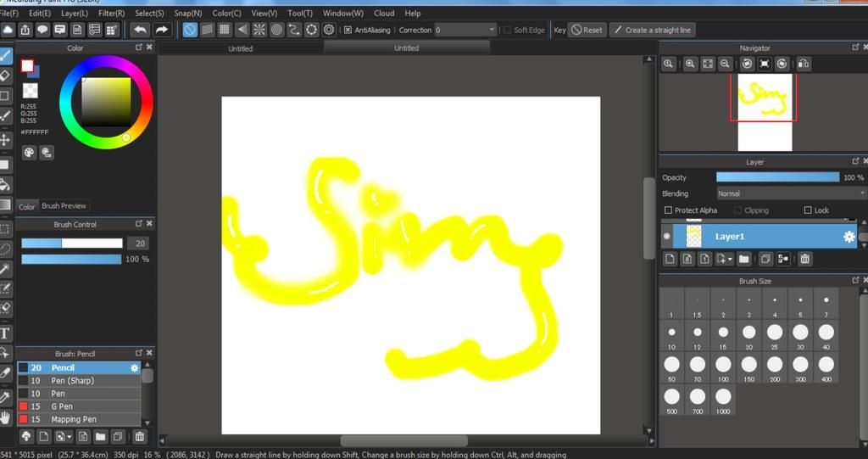This screenshot has height=459, width=868.
Task: Click the export/share icon in toolbar
Action: click(x=25, y=30)
